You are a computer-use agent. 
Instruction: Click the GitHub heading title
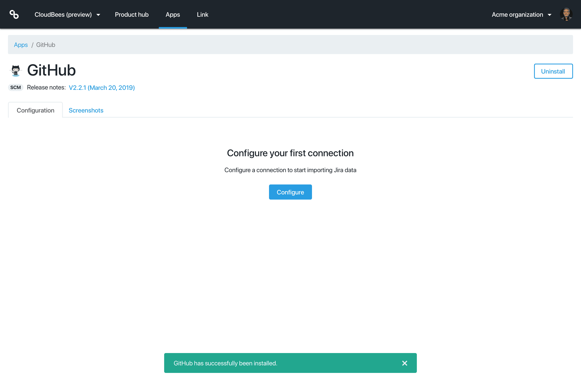click(x=51, y=70)
